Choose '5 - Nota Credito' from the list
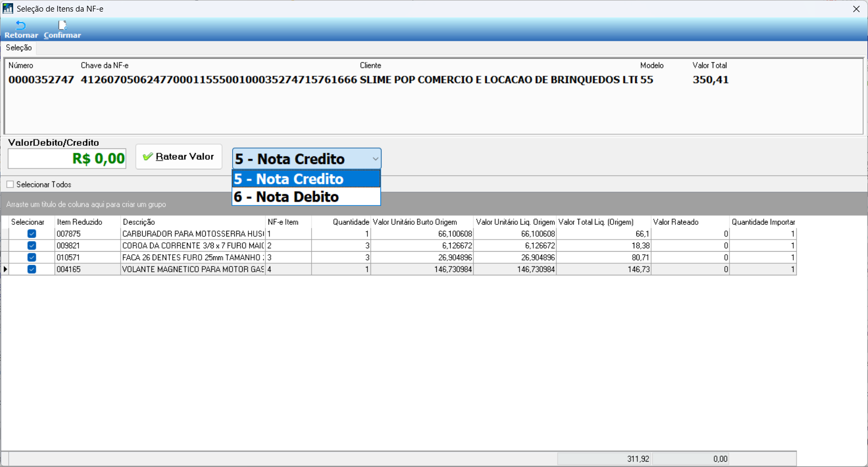The image size is (868, 467). coord(306,179)
